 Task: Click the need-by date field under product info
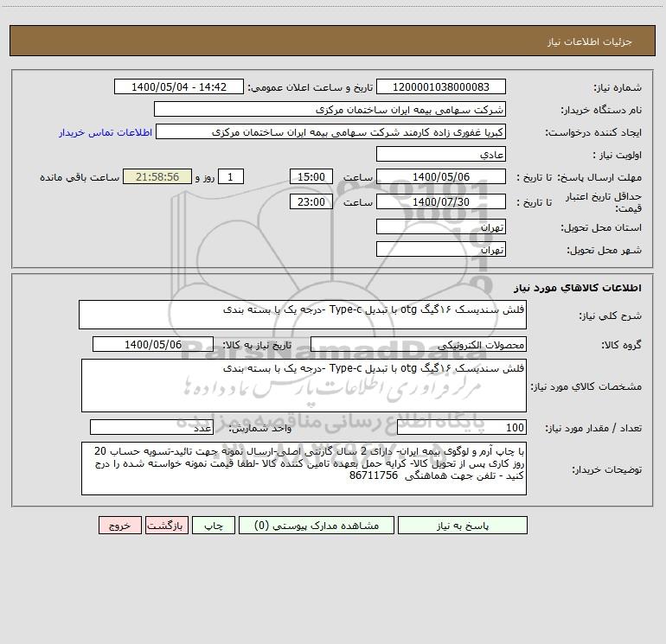pos(153,344)
